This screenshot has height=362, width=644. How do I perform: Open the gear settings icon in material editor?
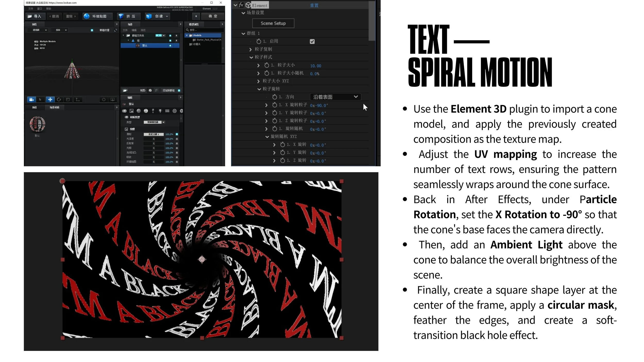[181, 111]
